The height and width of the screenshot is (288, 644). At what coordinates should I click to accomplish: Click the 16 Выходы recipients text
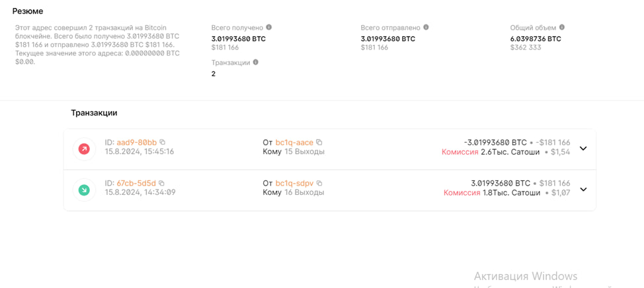304,192
